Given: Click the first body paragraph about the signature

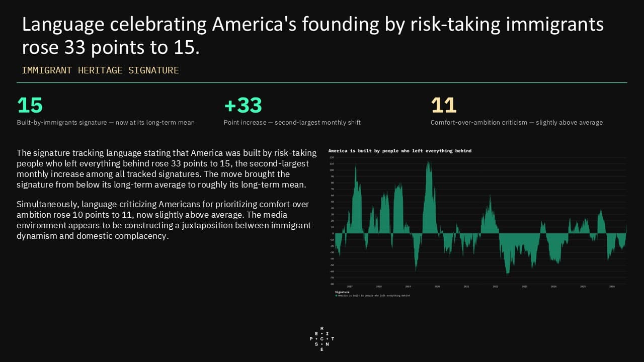Looking at the screenshot, I should click(167, 169).
